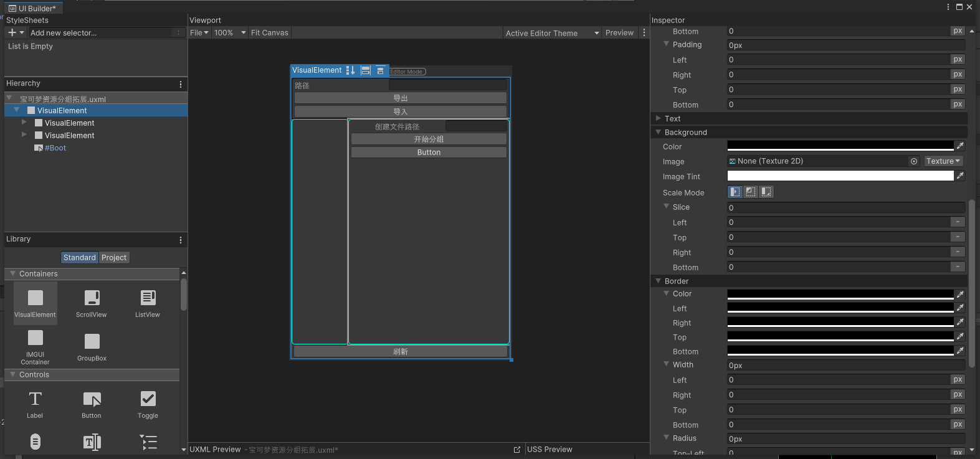
Task: Set Scale Mode to stretch-to-fill
Action: tap(736, 192)
